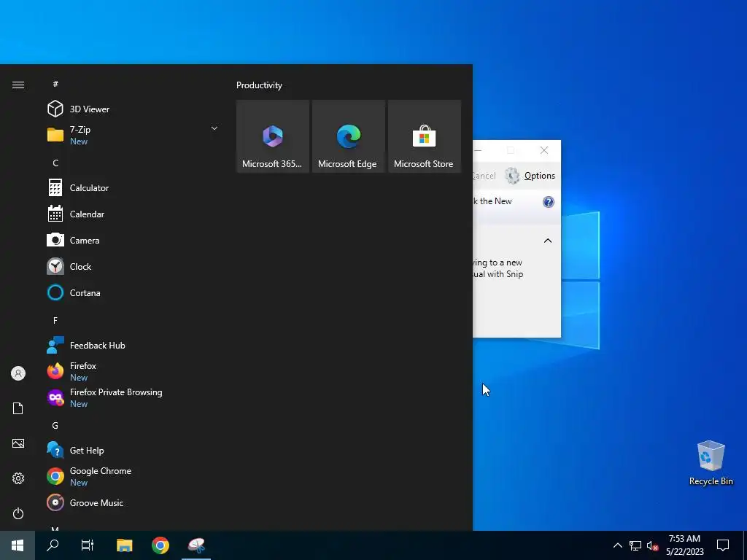
Task: Click Options in the Snipping Tool window
Action: point(530,176)
